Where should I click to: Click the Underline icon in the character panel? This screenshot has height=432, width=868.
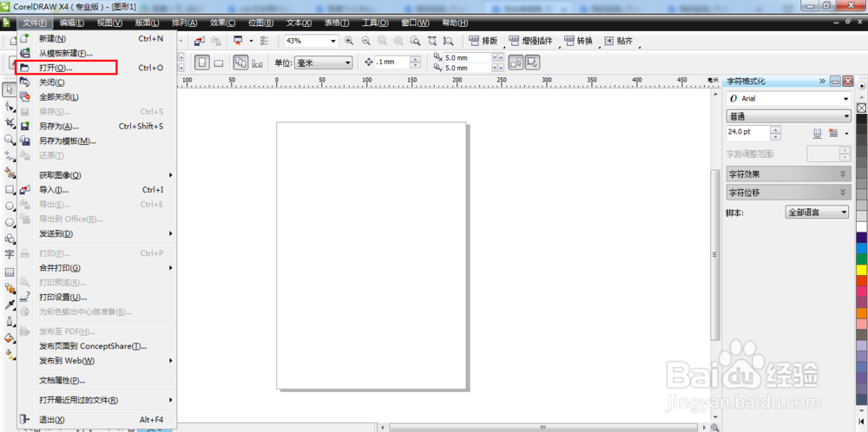[x=817, y=133]
